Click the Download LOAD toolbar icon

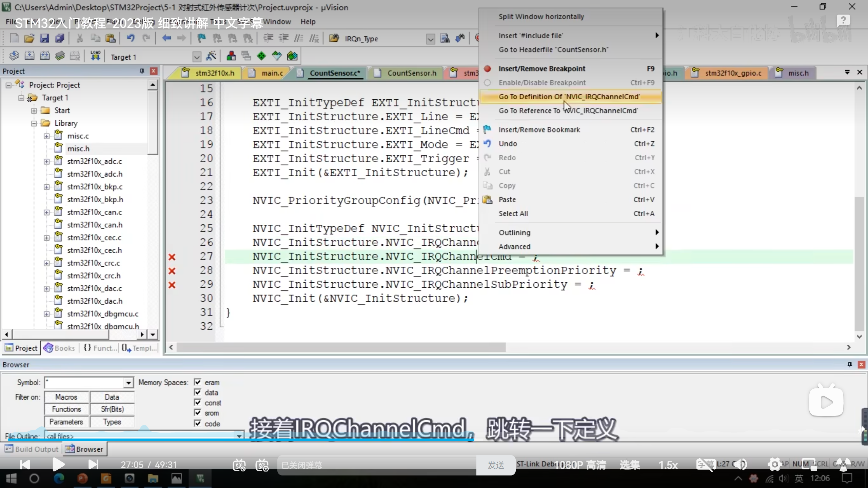[95, 56]
